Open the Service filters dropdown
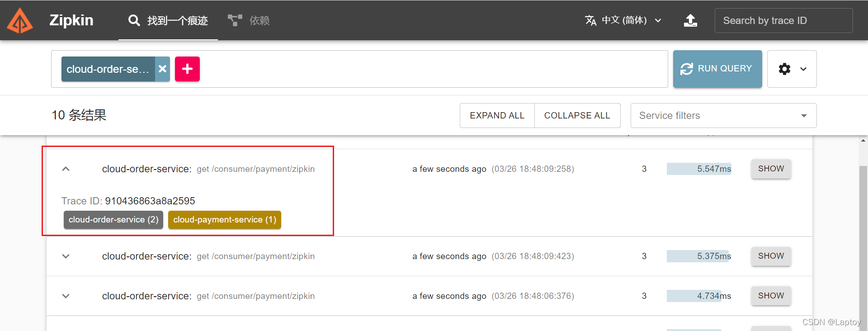The image size is (868, 331). coord(723,115)
